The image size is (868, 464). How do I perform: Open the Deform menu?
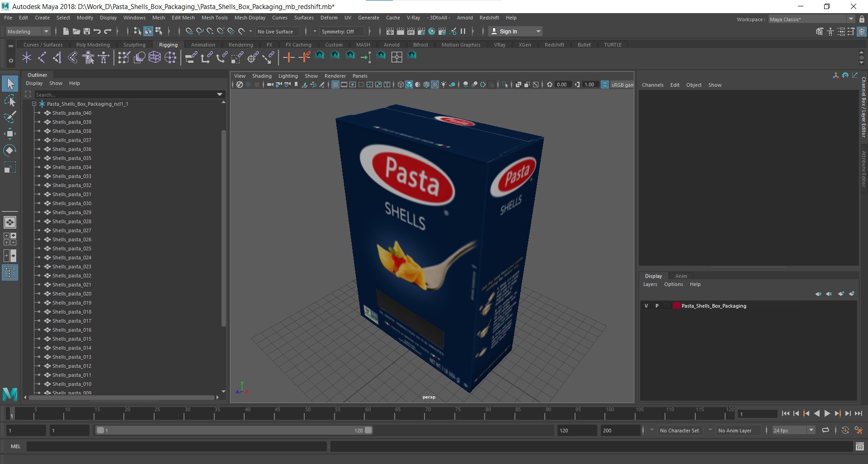tap(329, 18)
